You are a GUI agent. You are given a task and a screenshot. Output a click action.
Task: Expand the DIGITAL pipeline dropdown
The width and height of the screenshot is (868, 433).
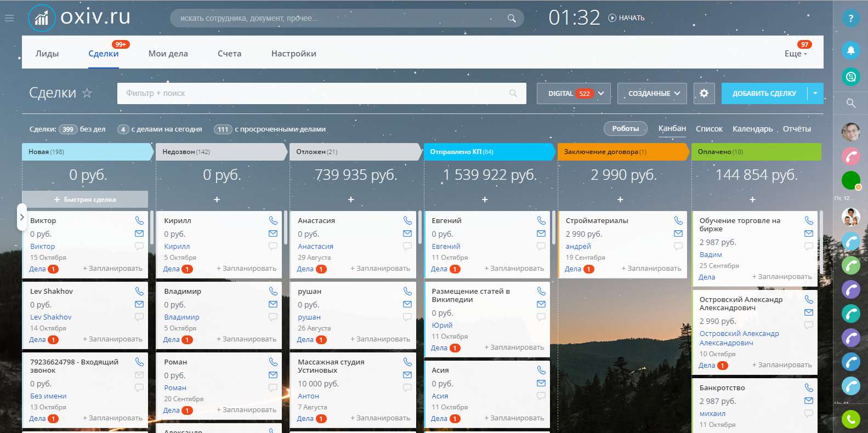[600, 93]
